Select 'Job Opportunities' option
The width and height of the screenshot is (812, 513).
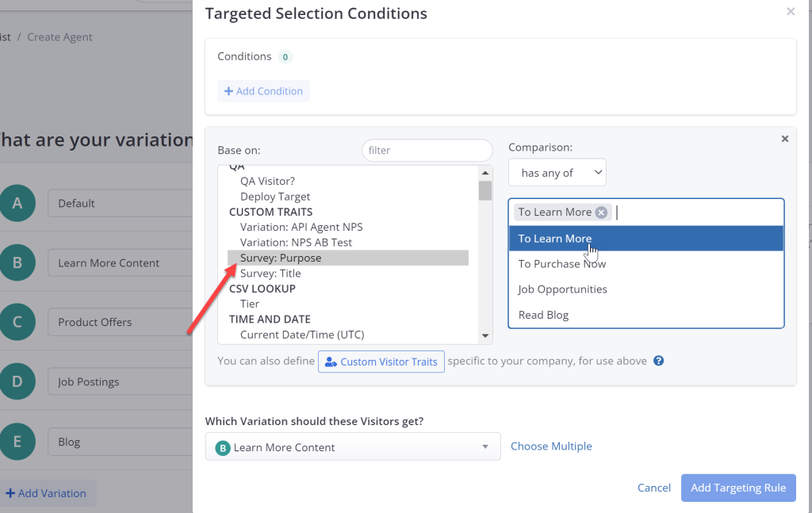[562, 289]
